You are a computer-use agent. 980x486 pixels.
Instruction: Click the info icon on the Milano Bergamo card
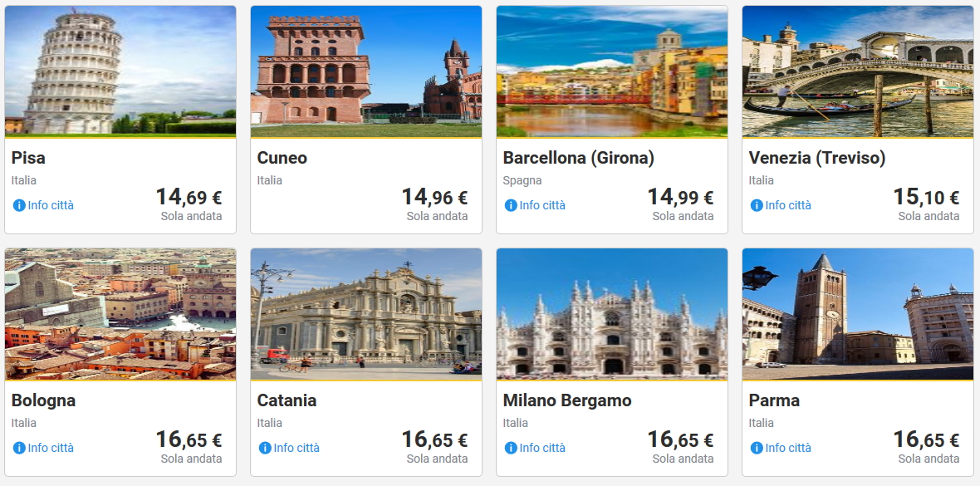coord(511,448)
